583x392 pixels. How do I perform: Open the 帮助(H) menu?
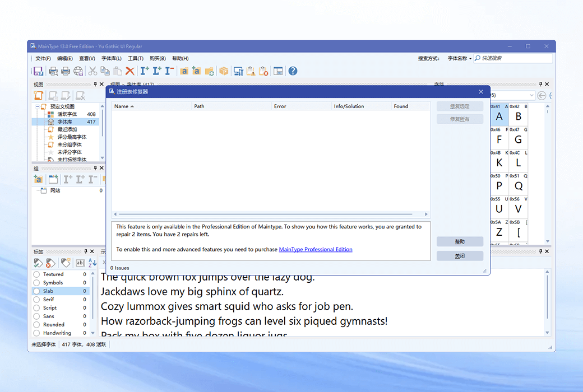pyautogui.click(x=181, y=58)
